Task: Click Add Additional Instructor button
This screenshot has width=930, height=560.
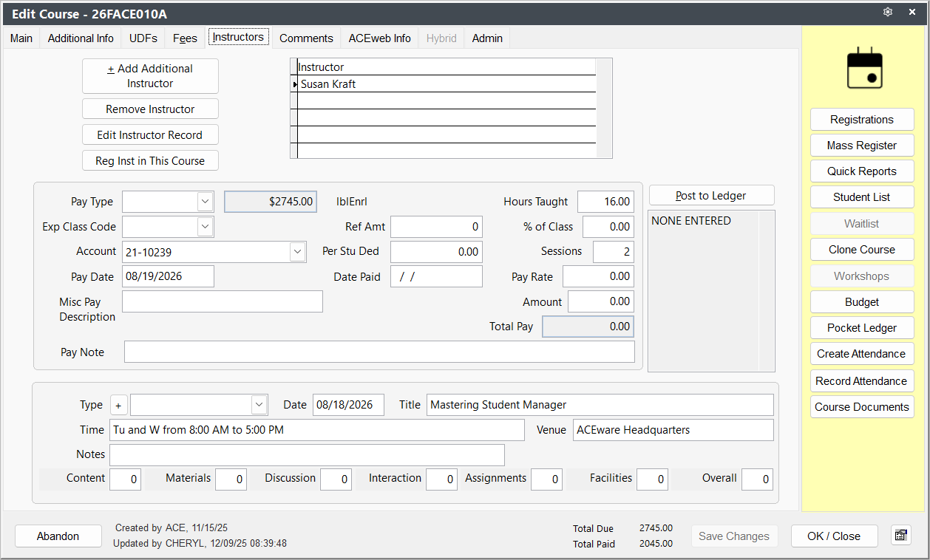Action: pos(150,76)
